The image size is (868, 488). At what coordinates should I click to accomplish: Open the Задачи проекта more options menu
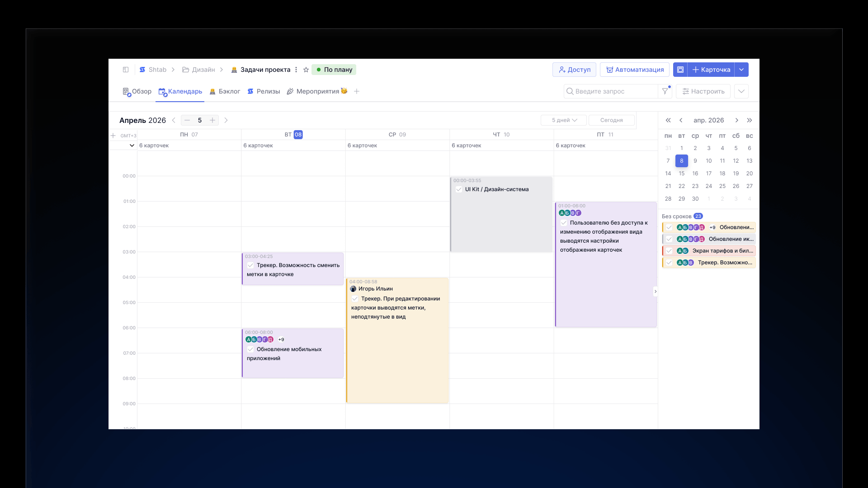point(296,70)
